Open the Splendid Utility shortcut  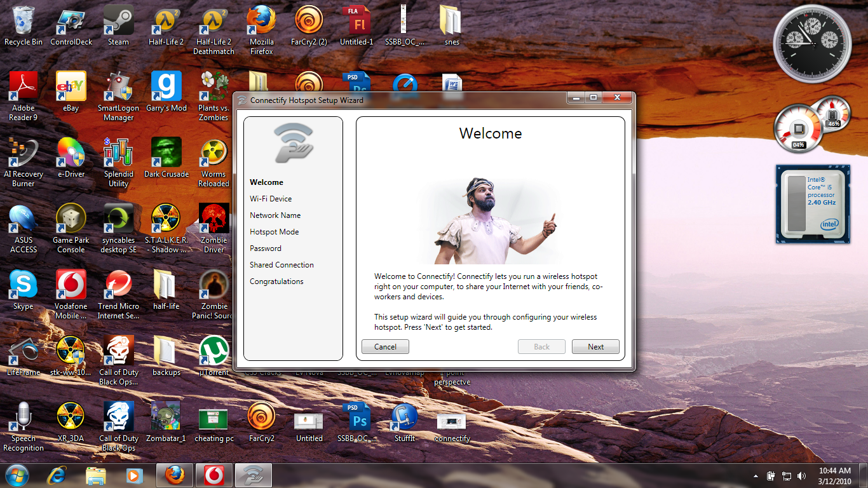(118, 163)
